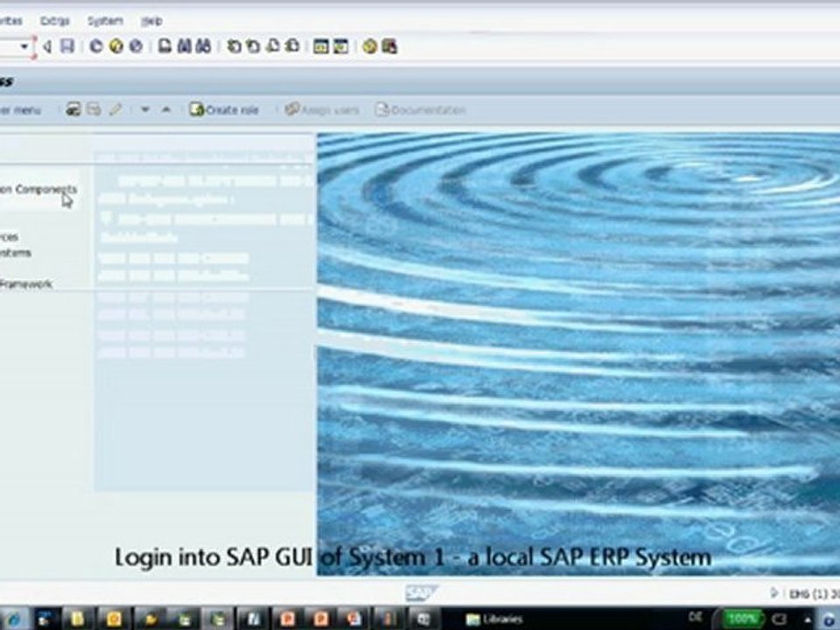This screenshot has height=630, width=840.
Task: Show hidden tray icons via up arrow
Action: [x=808, y=619]
